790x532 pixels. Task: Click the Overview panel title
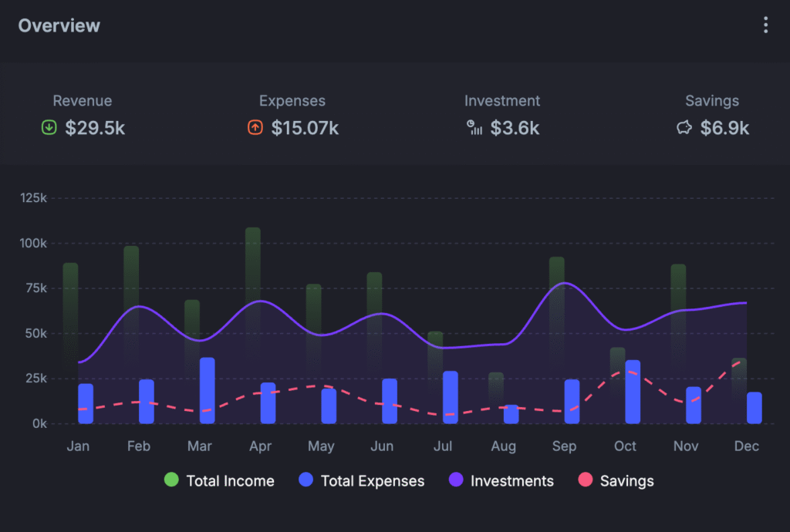click(59, 25)
